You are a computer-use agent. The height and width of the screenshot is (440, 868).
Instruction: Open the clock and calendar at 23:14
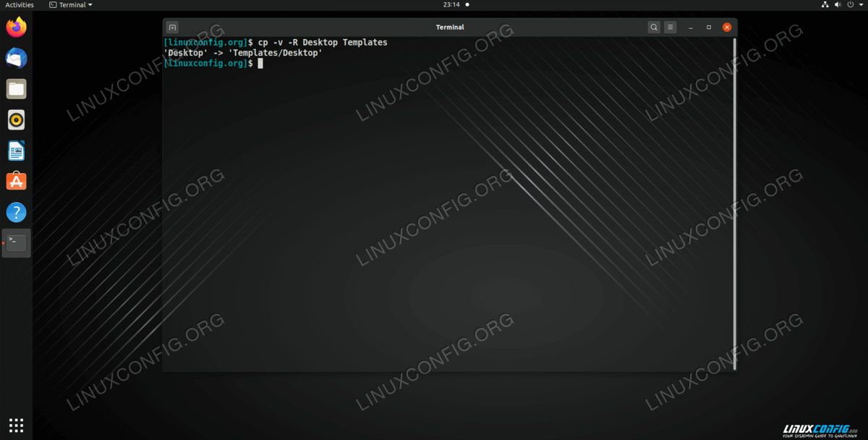[451, 5]
